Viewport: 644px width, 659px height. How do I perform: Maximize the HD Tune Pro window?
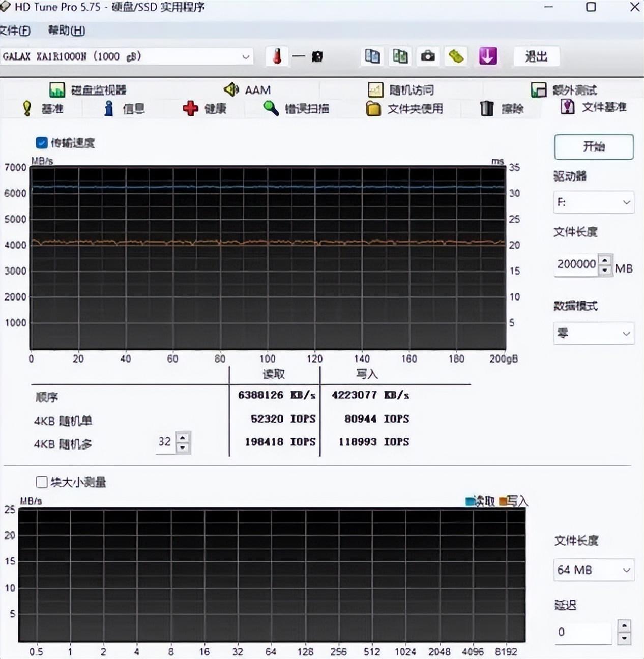(x=591, y=7)
